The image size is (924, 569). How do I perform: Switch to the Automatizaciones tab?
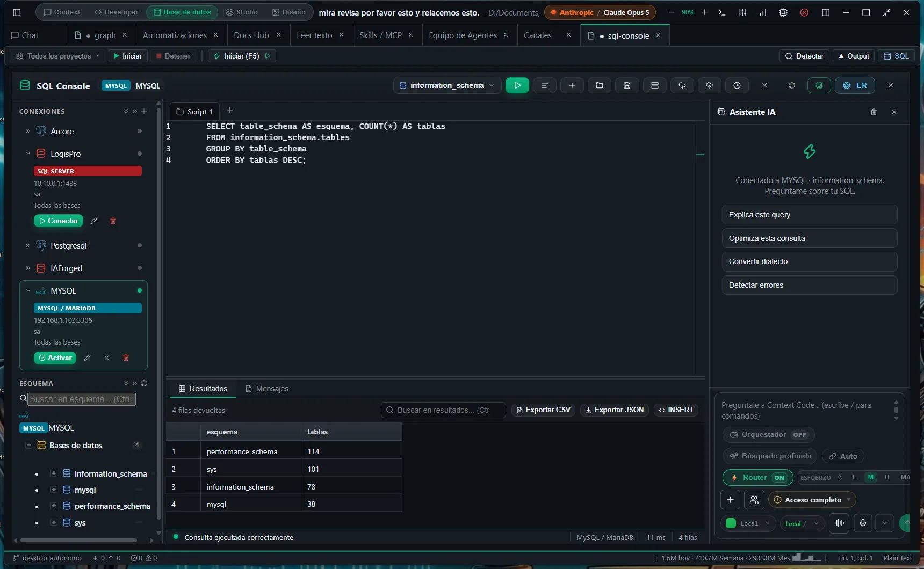point(175,35)
